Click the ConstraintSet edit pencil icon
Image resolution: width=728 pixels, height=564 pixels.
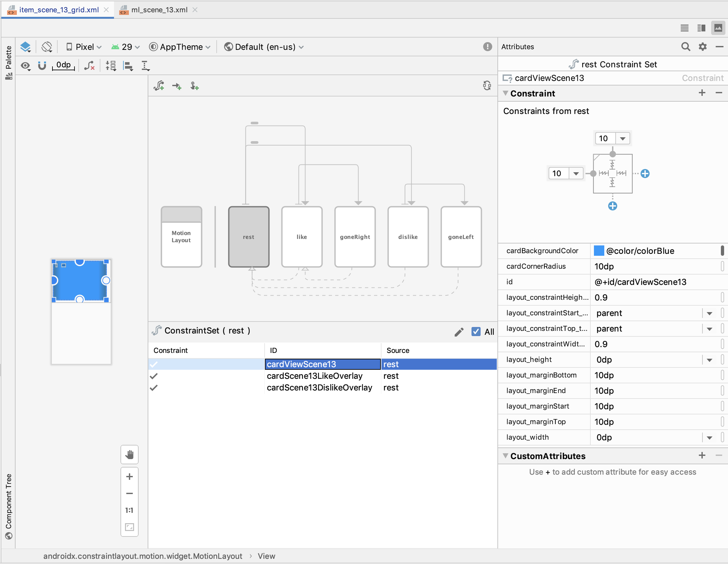pos(459,330)
